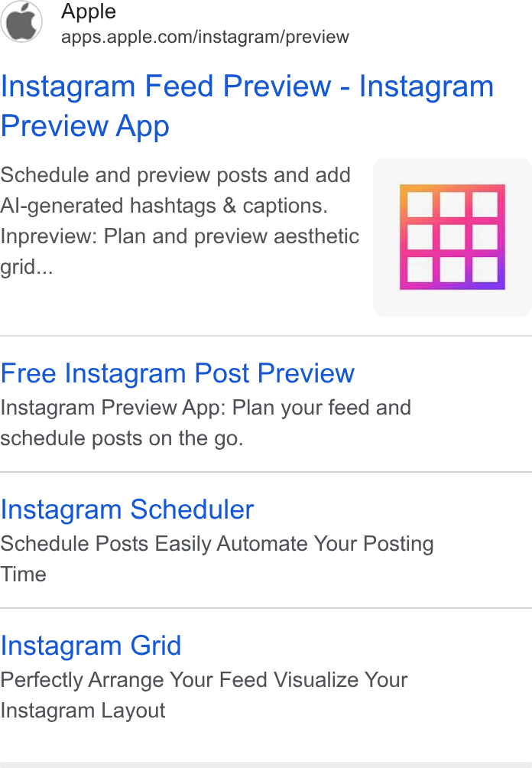
Task: Open the apps.apple.com/instagram/preview URL
Action: click(x=205, y=37)
